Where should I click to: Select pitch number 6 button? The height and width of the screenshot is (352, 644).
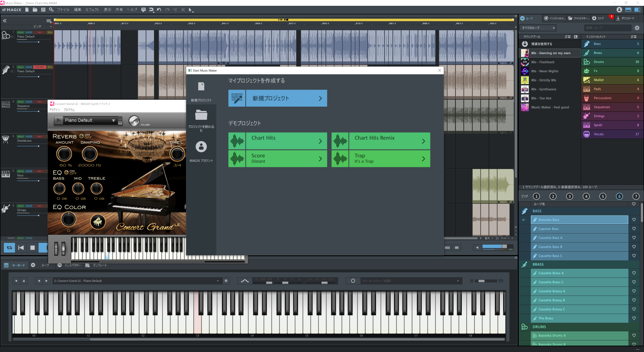click(x=619, y=196)
